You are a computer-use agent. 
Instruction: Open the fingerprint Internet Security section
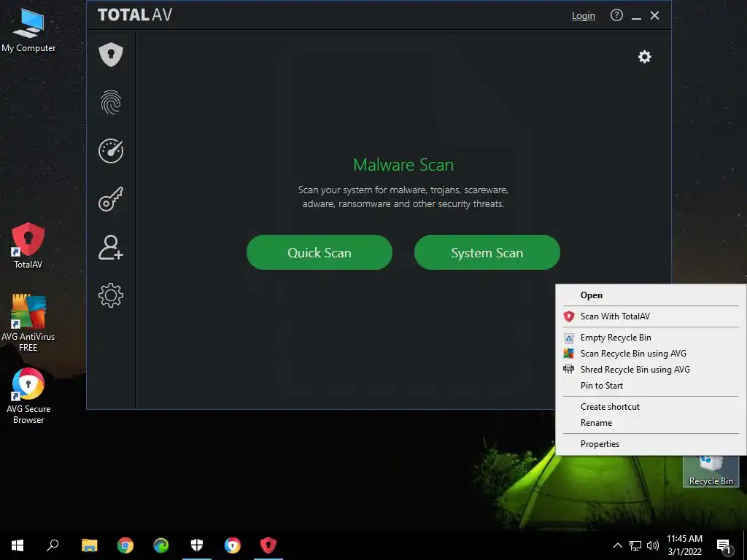pos(111,102)
